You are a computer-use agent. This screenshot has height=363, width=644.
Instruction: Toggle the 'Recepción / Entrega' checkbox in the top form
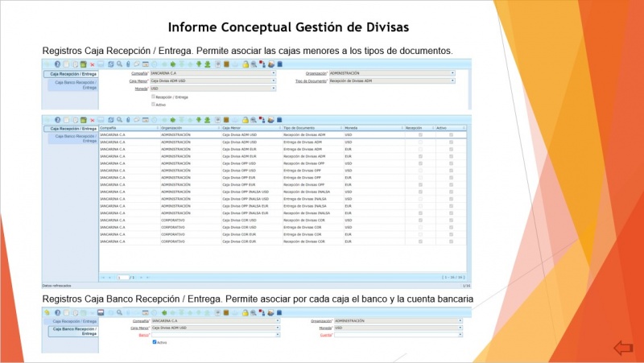point(154,97)
